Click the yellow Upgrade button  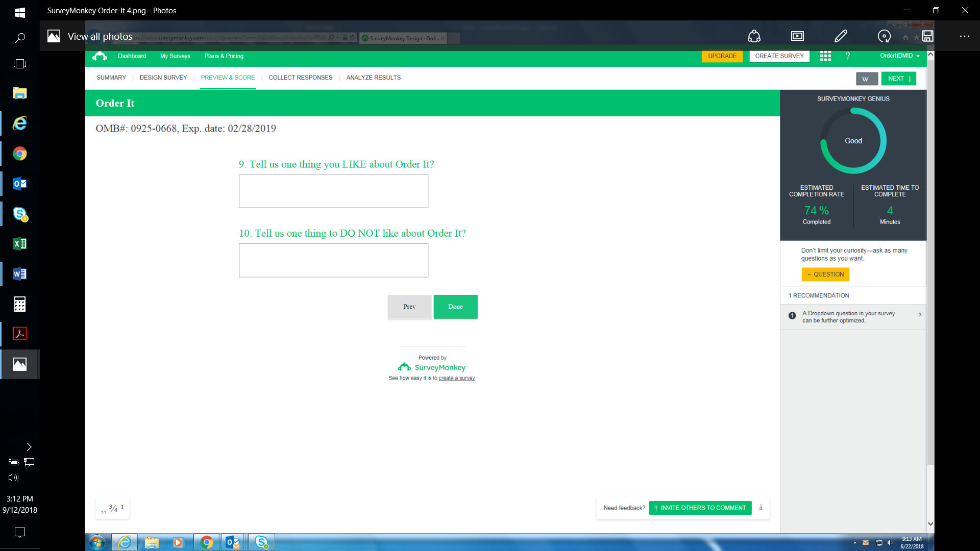(x=722, y=56)
